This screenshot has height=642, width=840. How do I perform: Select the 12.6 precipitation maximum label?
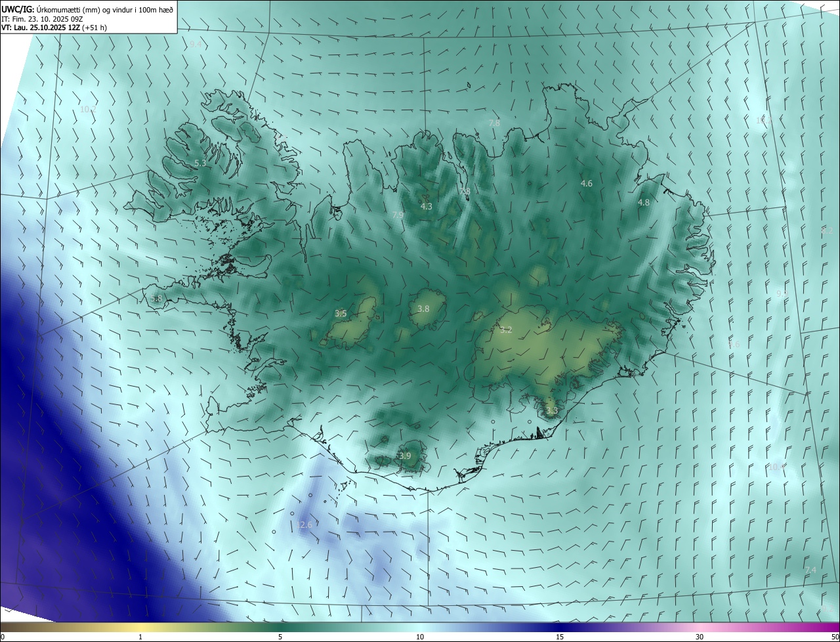tap(304, 524)
